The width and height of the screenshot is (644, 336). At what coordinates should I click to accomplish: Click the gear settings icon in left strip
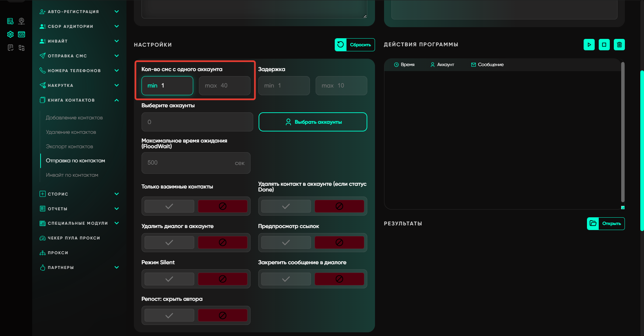[x=10, y=35]
